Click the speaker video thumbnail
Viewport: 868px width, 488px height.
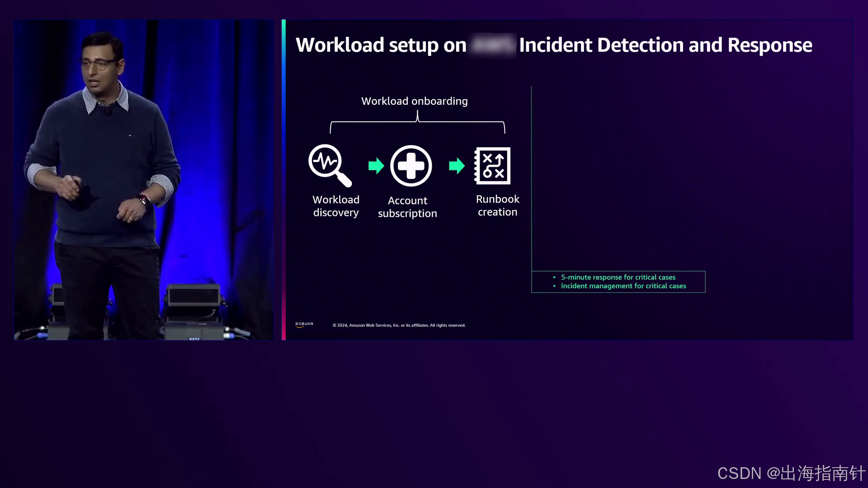(143, 180)
